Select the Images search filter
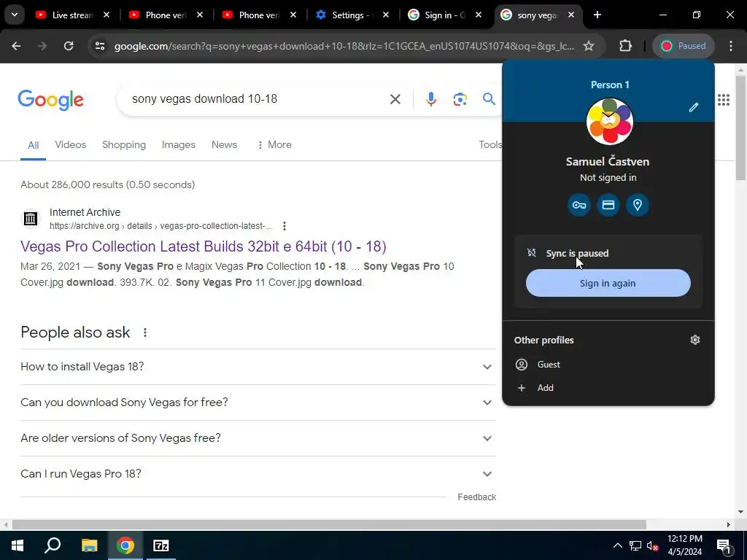Screen dimensions: 747x560 179,145
